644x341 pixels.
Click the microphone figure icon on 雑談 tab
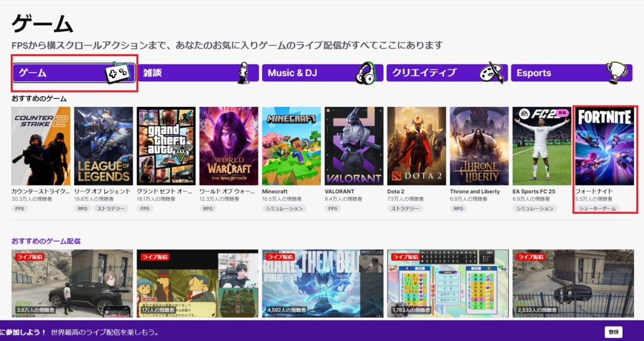(x=243, y=73)
